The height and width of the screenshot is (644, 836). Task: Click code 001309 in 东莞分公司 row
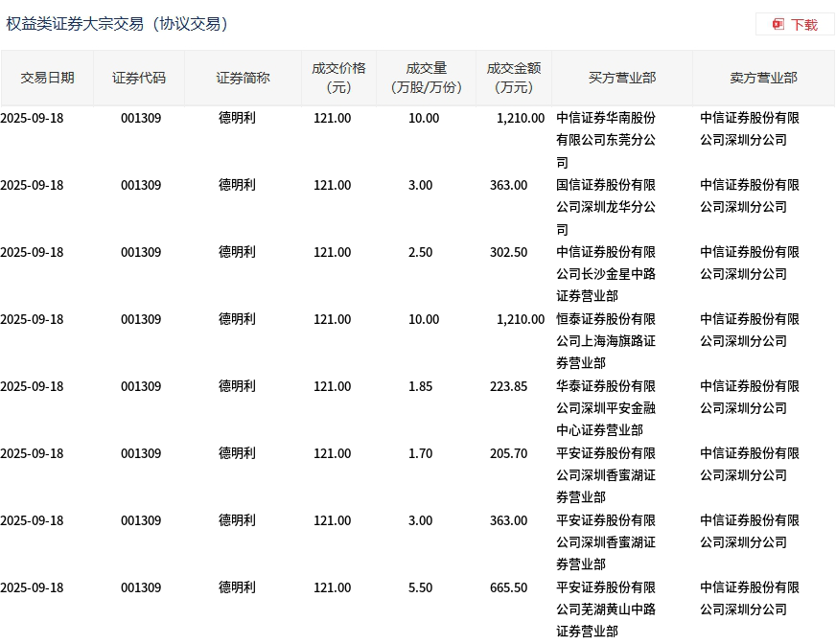pos(141,118)
